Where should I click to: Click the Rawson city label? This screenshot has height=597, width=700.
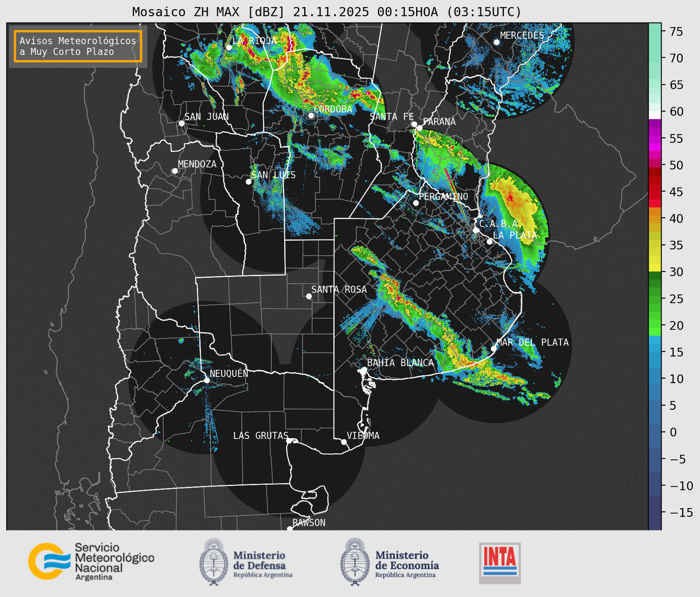click(309, 523)
